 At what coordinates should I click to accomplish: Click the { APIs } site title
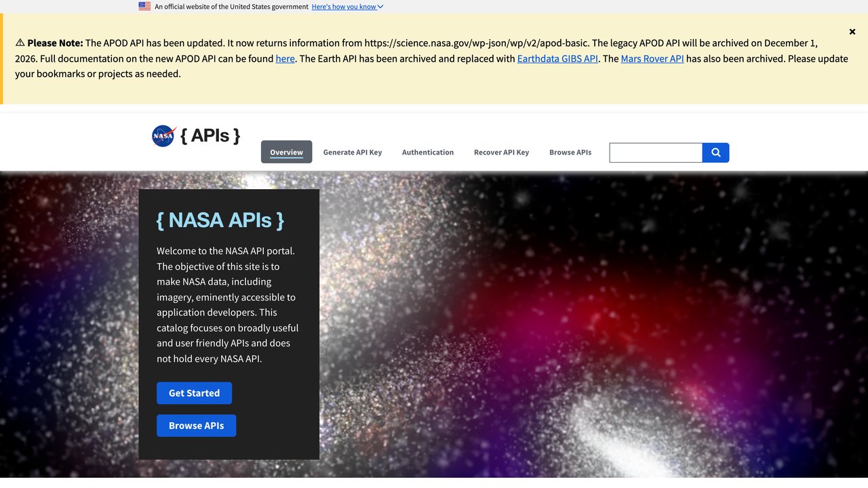coord(210,135)
